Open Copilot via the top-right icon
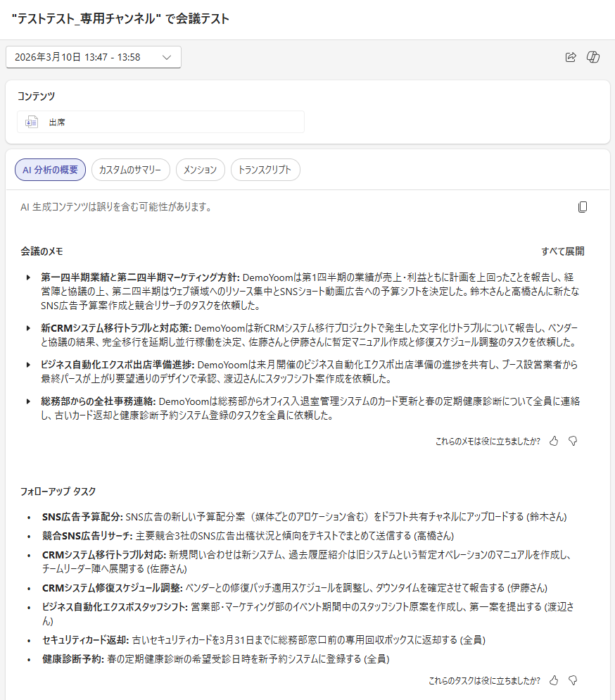This screenshot has width=615, height=700. click(593, 57)
